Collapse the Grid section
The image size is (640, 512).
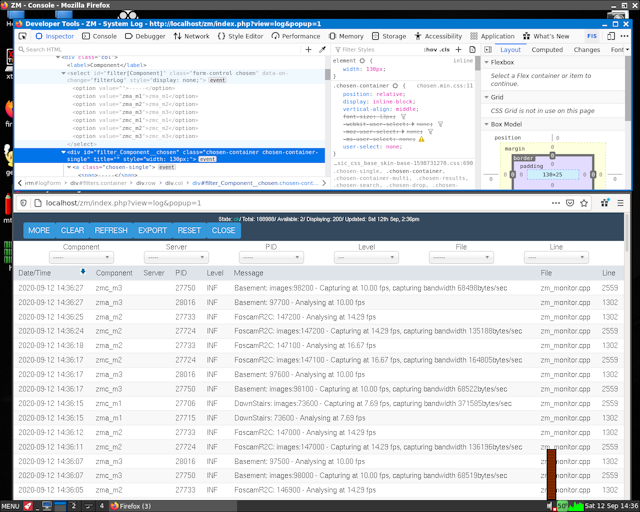[487, 97]
